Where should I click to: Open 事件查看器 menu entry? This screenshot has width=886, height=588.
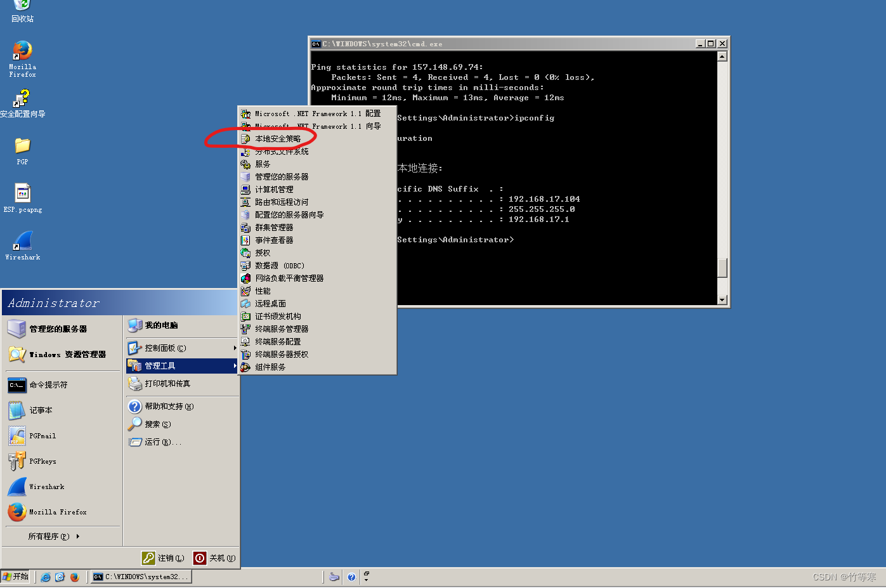click(317, 240)
